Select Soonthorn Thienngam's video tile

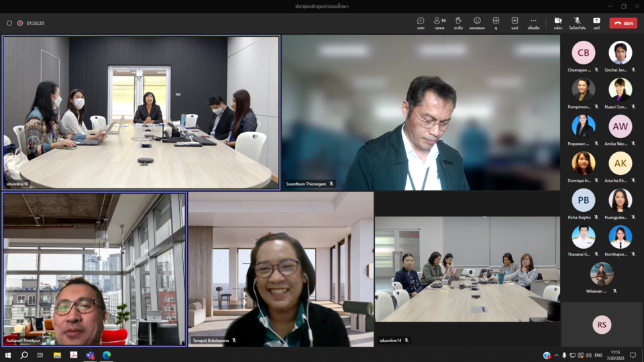coord(421,113)
